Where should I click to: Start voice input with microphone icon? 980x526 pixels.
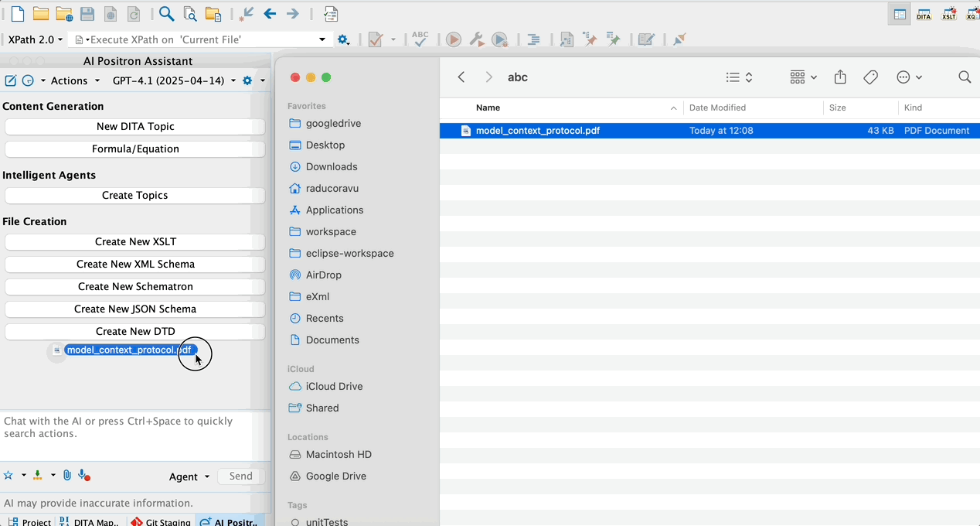[83, 476]
